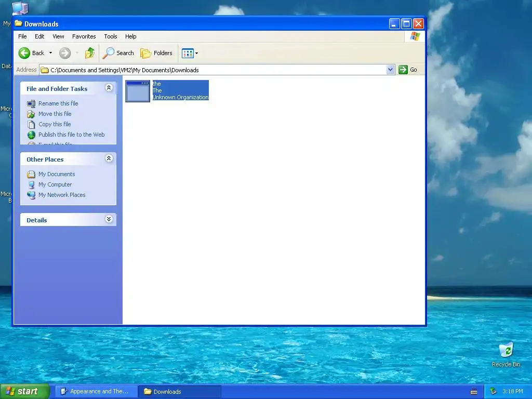Collapse the Other Places panel
Image resolution: width=532 pixels, height=399 pixels.
click(x=109, y=158)
